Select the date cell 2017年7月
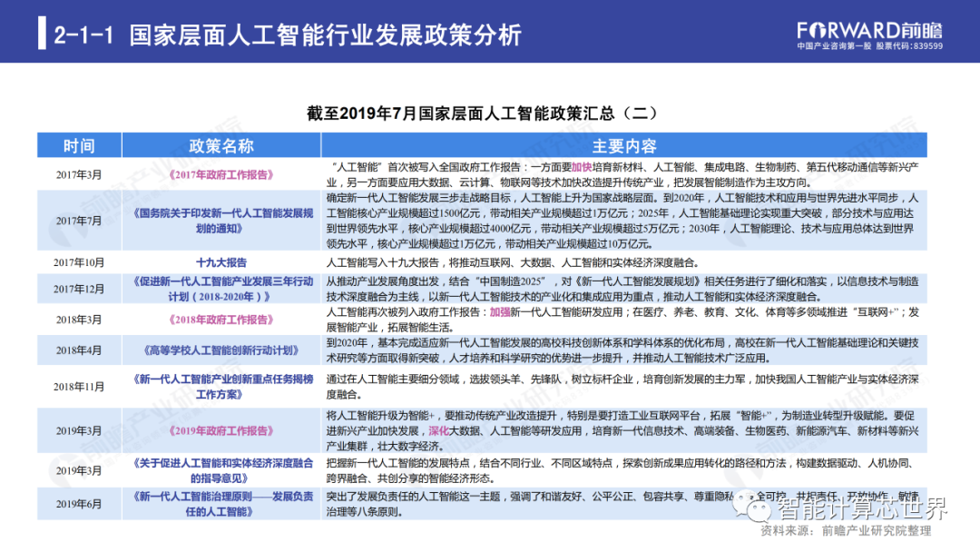Viewport: 980px width, 552px height. click(79, 221)
